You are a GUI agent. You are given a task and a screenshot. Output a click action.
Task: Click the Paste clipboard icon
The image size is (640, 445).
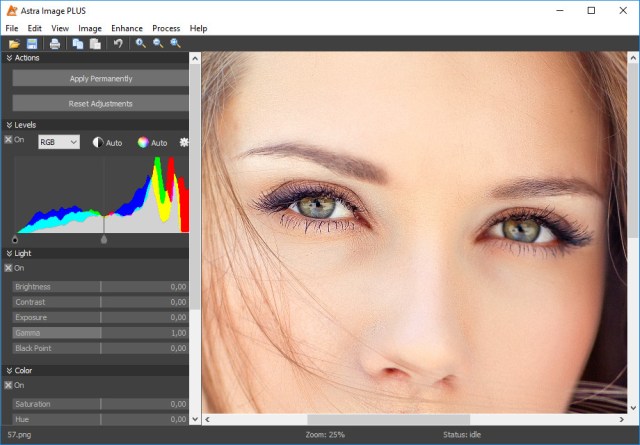click(x=95, y=44)
